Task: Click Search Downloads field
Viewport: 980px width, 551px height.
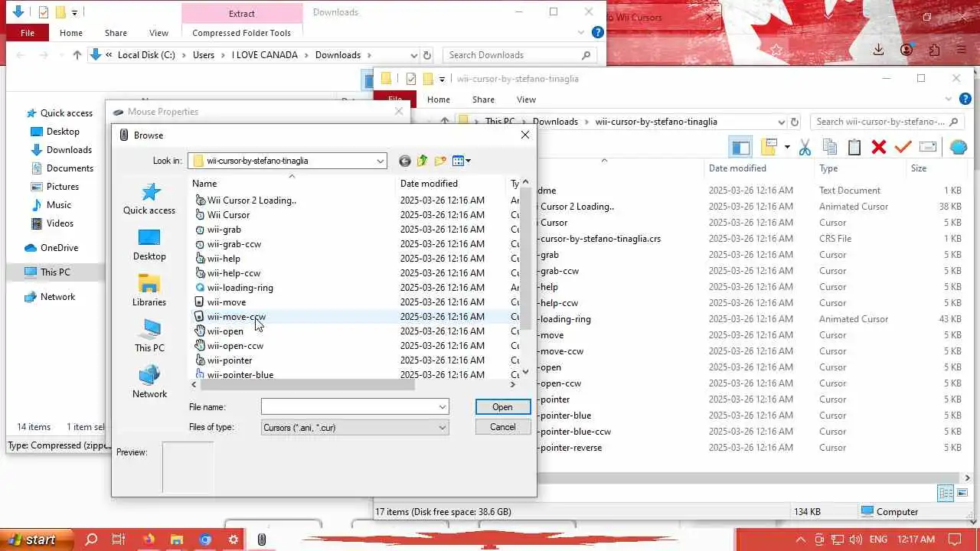Action: [520, 55]
